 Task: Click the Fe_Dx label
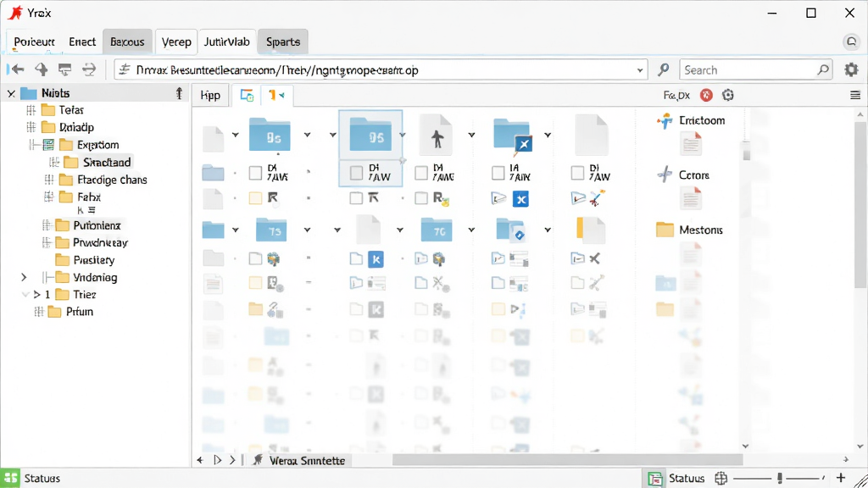[x=676, y=95]
